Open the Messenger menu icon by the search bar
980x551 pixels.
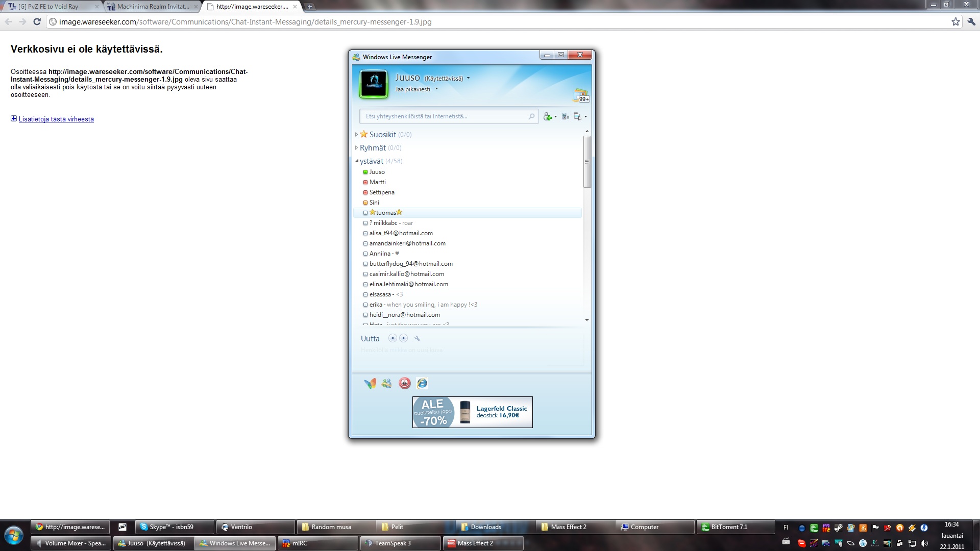[577, 116]
